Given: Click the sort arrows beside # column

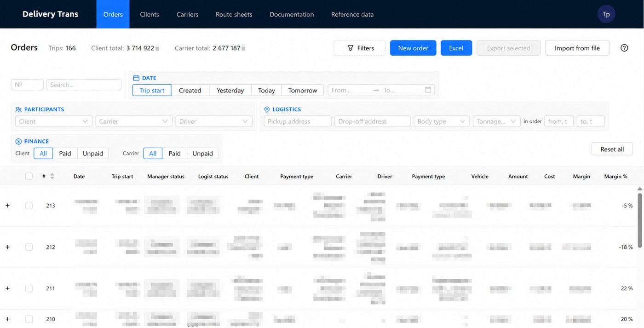Looking at the screenshot, I should 52,176.
